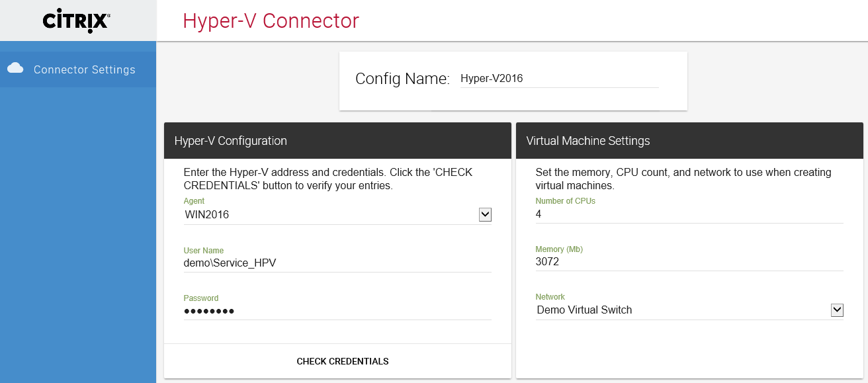868x383 pixels.
Task: Click the Number of CPUs field
Action: pos(688,214)
